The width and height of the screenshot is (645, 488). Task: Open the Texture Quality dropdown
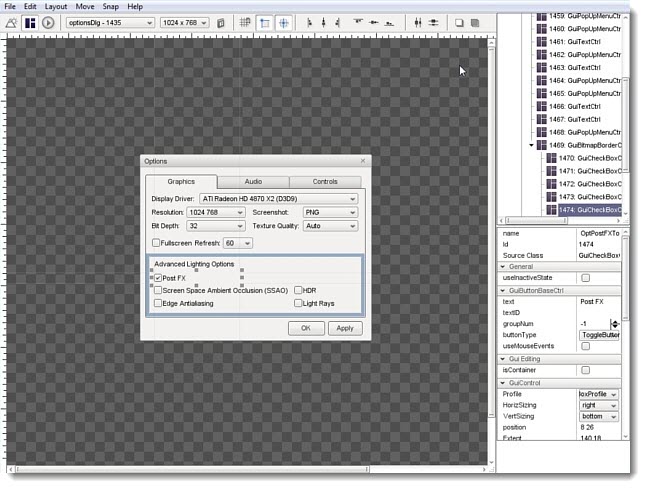pos(329,227)
